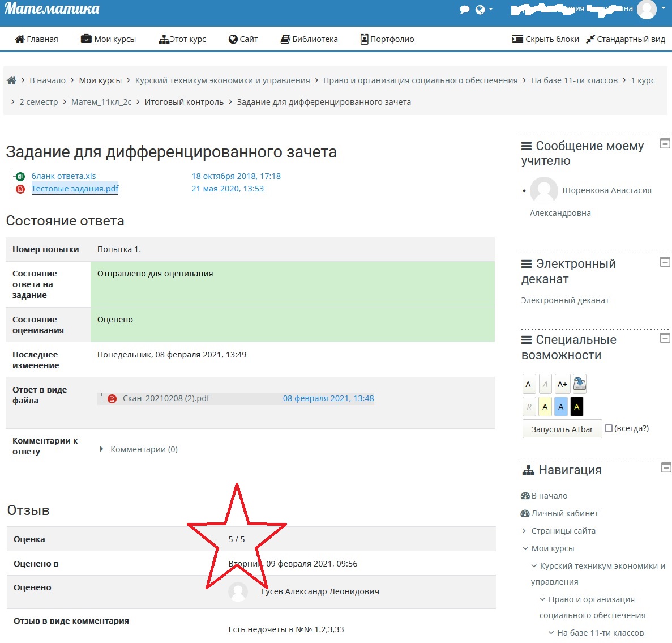
Task: Open the messages speech-bubble icon in header
Action: click(464, 10)
